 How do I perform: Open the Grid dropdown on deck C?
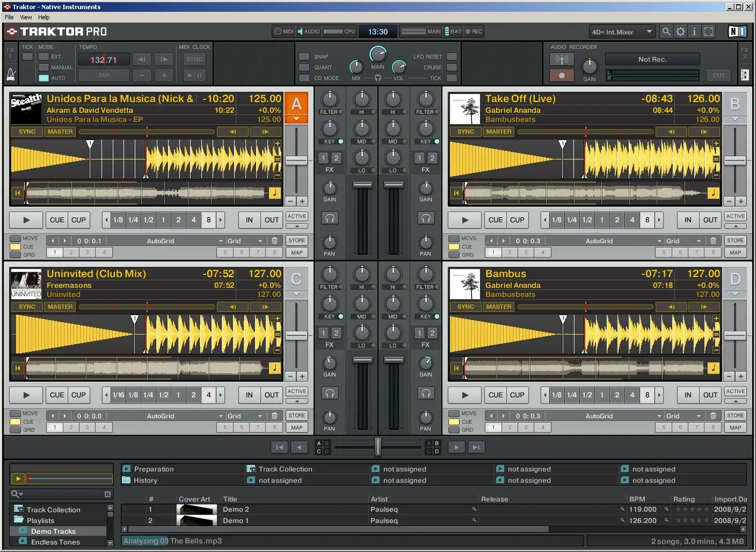[244, 415]
